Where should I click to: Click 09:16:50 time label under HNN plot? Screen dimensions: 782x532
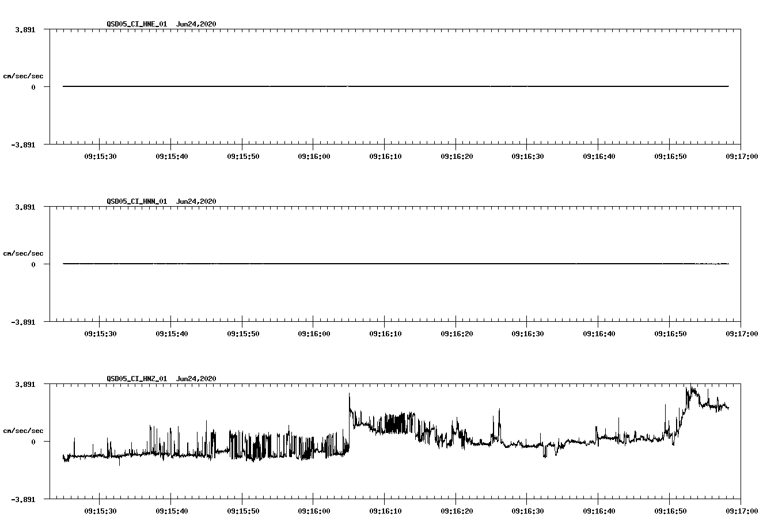pyautogui.click(x=670, y=334)
